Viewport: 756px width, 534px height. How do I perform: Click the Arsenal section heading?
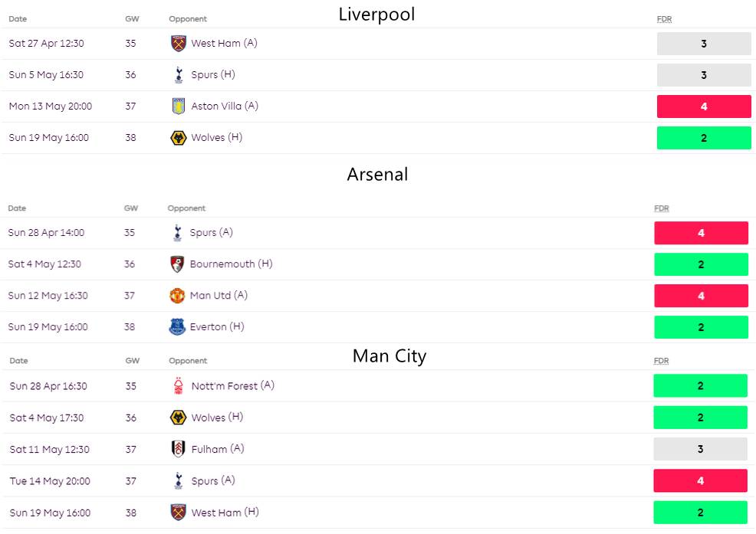(377, 175)
